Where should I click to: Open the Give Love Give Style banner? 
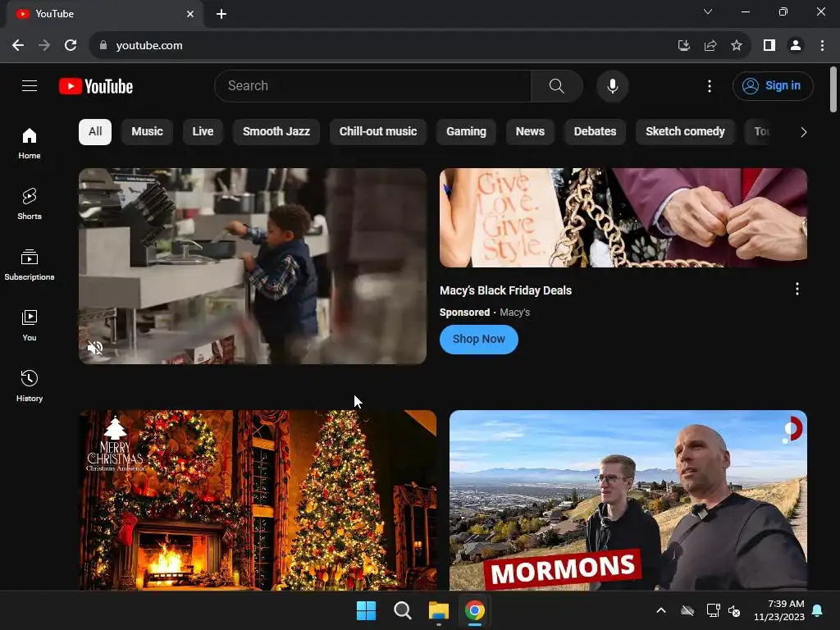pos(623,217)
